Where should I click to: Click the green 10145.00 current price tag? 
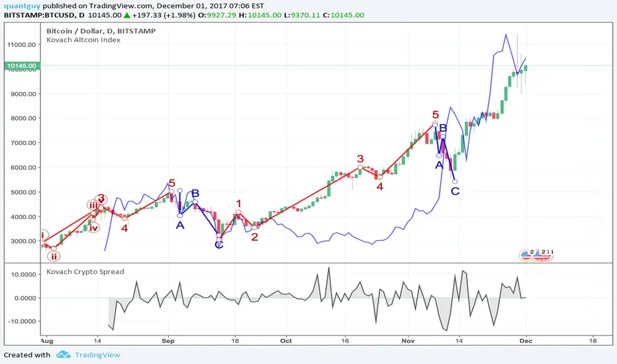point(21,66)
